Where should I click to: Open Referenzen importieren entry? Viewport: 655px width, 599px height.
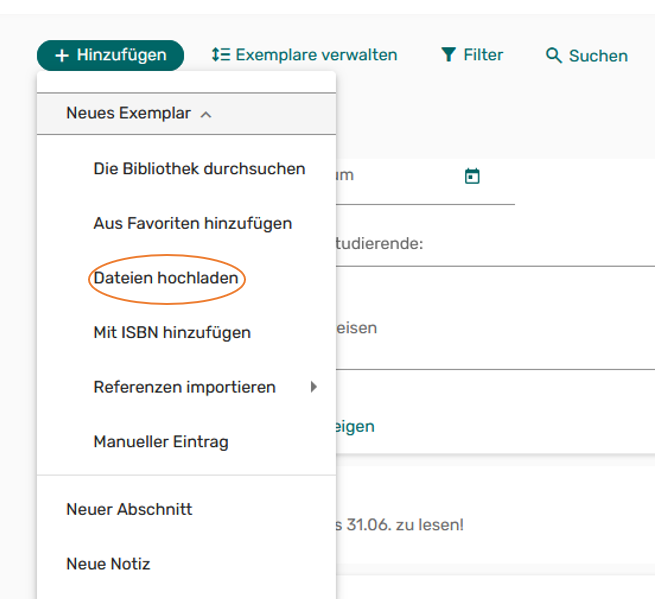185,387
